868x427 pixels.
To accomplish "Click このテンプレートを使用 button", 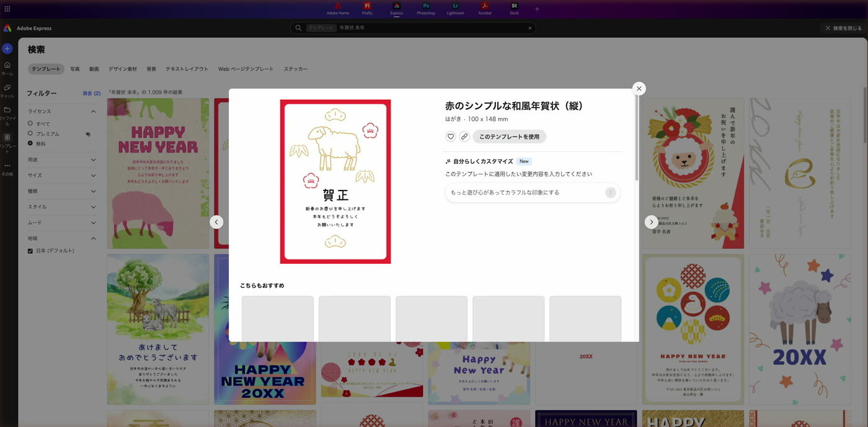I will 510,137.
